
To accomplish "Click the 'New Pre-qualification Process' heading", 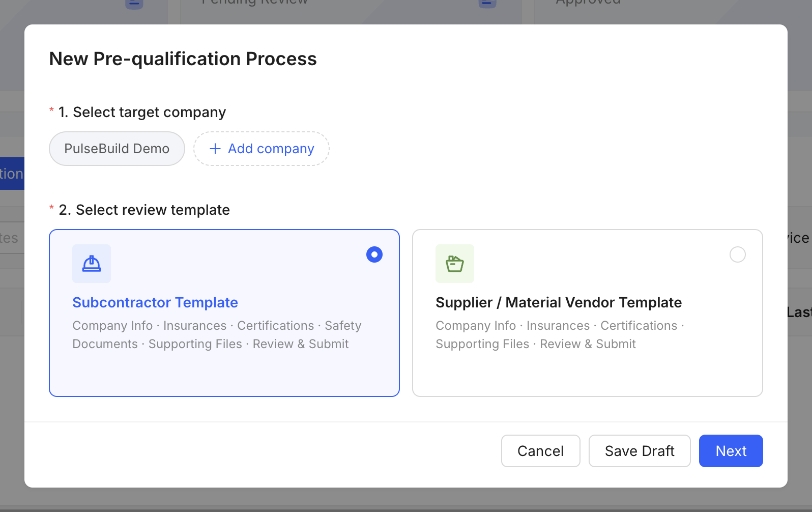I will click(x=183, y=59).
